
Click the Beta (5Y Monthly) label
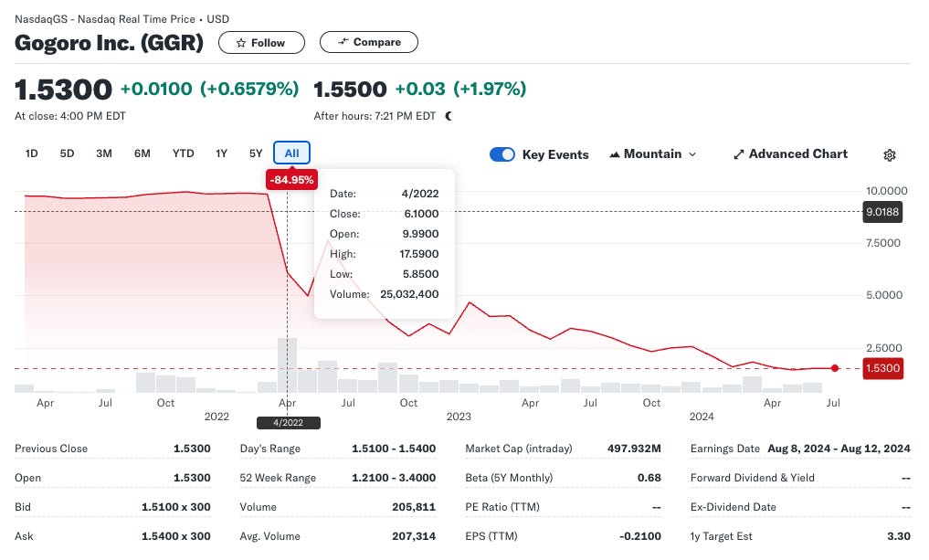509,478
